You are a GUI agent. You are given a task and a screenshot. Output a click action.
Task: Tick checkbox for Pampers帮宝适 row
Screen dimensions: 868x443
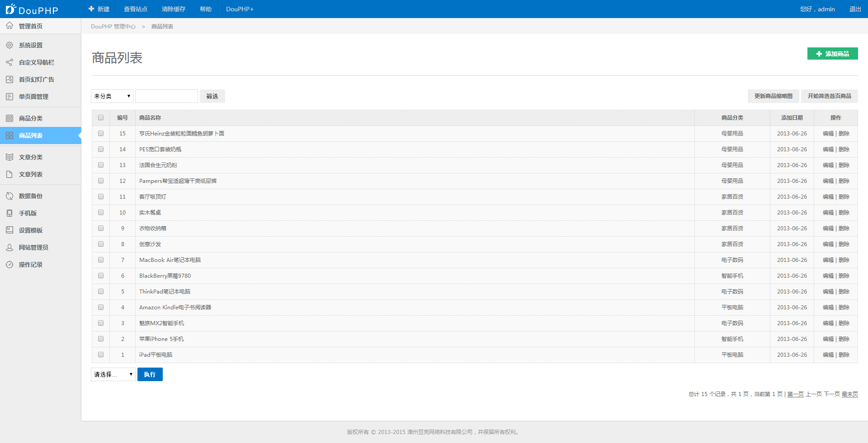click(x=101, y=181)
